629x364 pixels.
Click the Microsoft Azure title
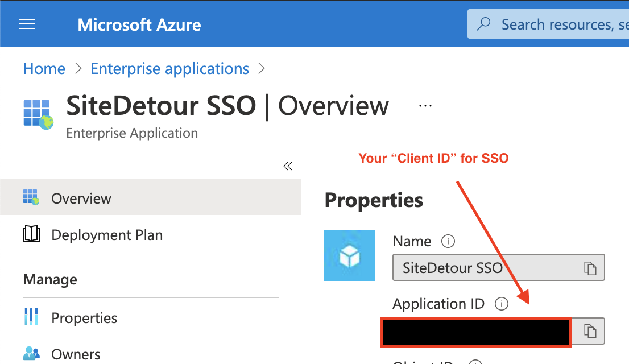pos(139,25)
